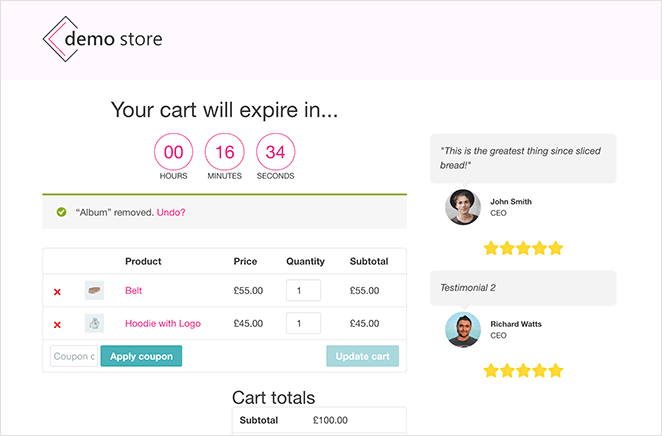The width and height of the screenshot is (662, 436).
Task: Click the minutes countdown circle
Action: tap(225, 152)
